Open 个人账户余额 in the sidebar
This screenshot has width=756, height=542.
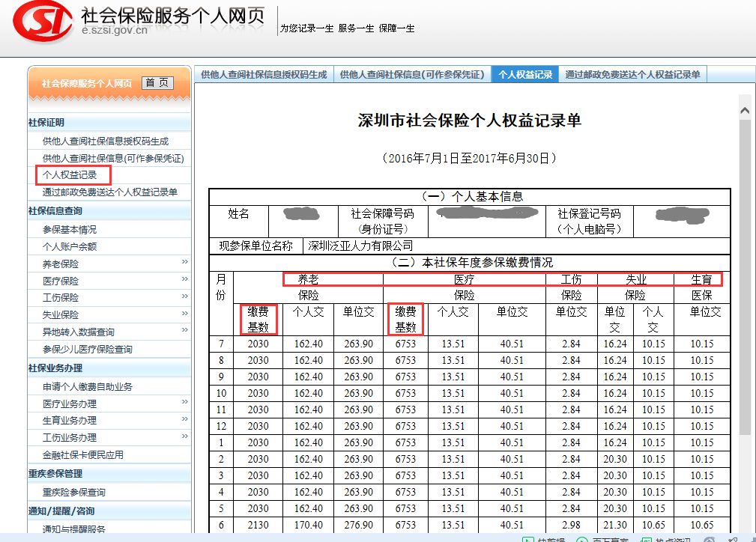click(70, 246)
